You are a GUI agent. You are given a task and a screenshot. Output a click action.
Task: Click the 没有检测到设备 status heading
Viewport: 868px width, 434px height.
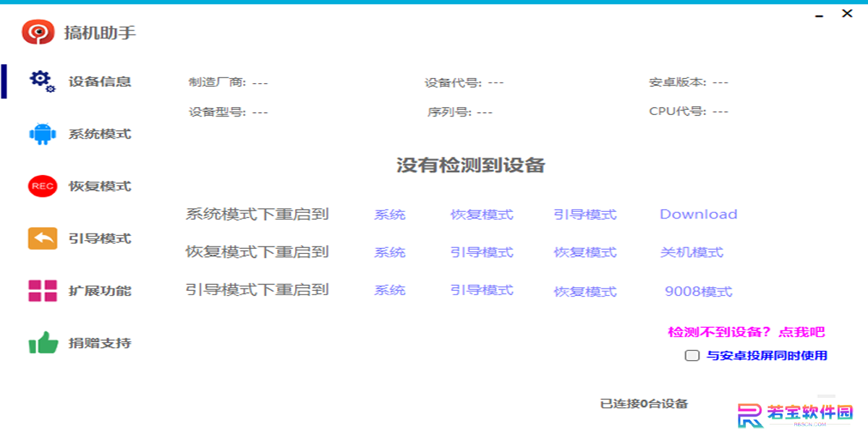[x=471, y=165]
